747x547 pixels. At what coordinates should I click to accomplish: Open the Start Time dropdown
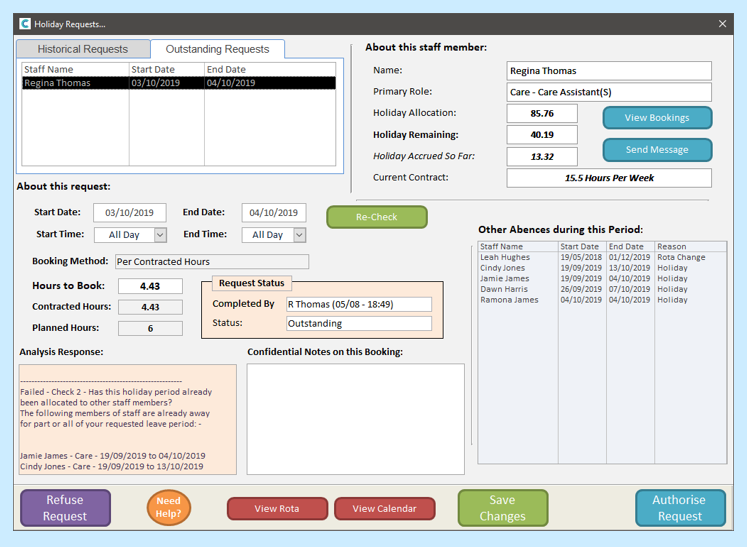[160, 235]
